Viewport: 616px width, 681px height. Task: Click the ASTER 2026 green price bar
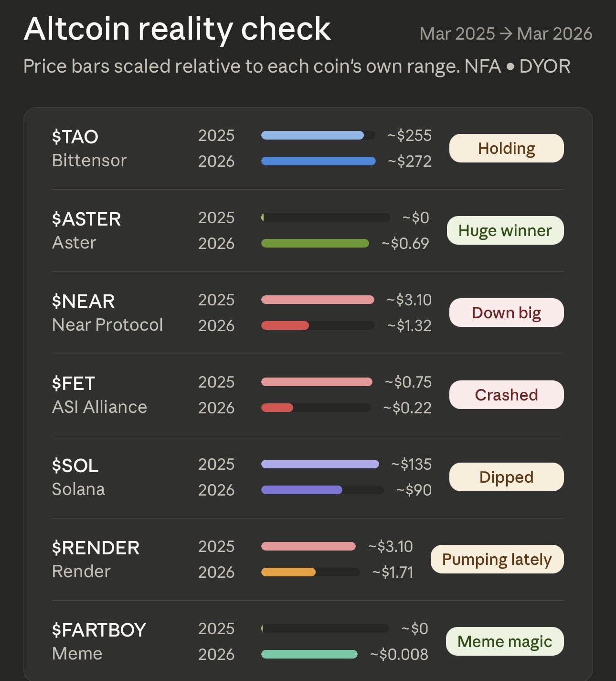(x=315, y=243)
